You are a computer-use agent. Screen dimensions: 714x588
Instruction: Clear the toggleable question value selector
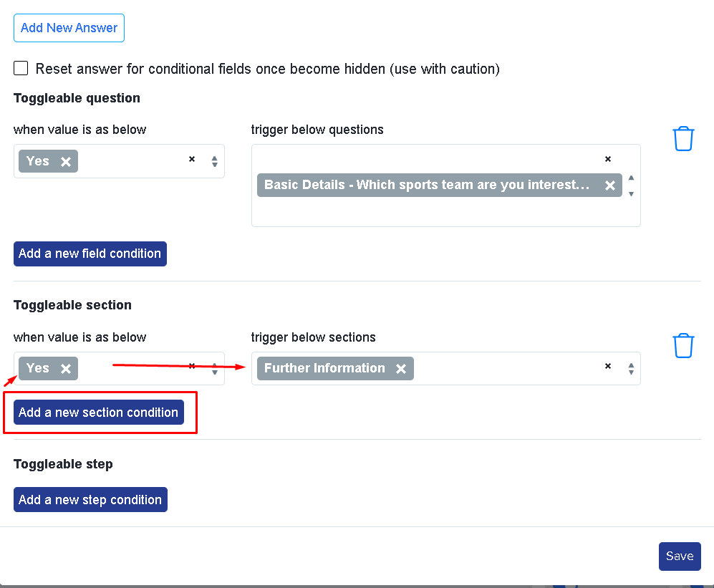192,159
